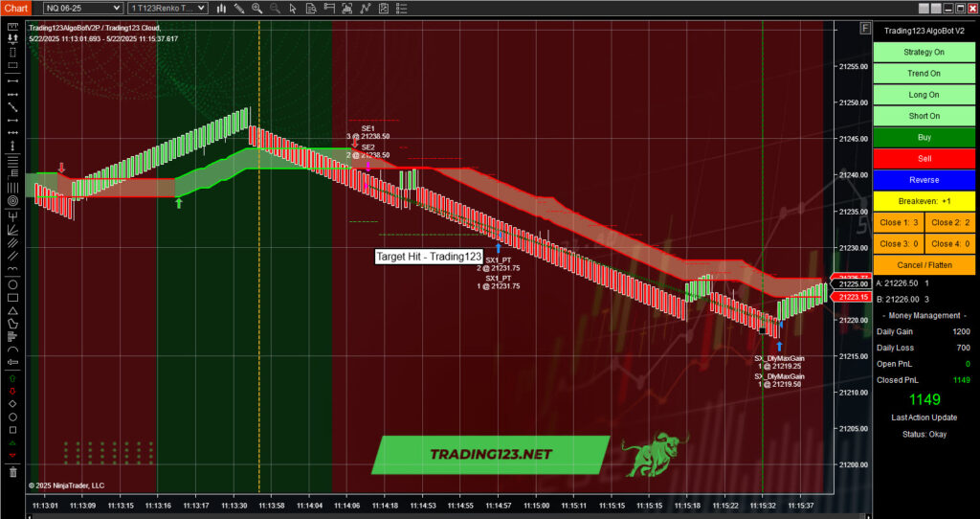Toggle the Breakeven: +1 button

[x=924, y=201]
